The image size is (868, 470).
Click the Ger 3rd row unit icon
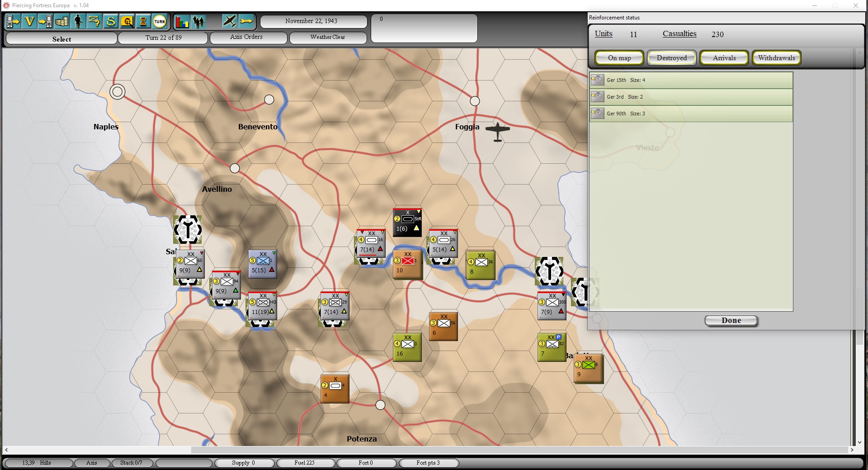point(598,96)
